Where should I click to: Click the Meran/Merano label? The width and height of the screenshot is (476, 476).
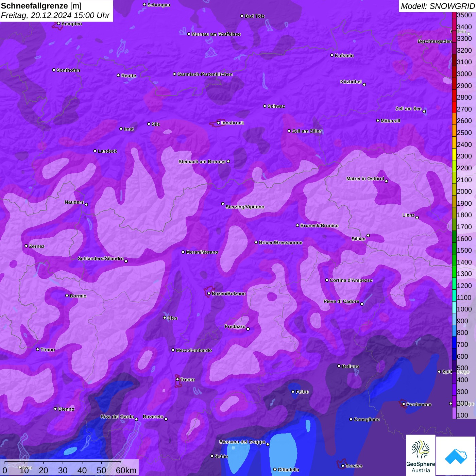click(202, 252)
